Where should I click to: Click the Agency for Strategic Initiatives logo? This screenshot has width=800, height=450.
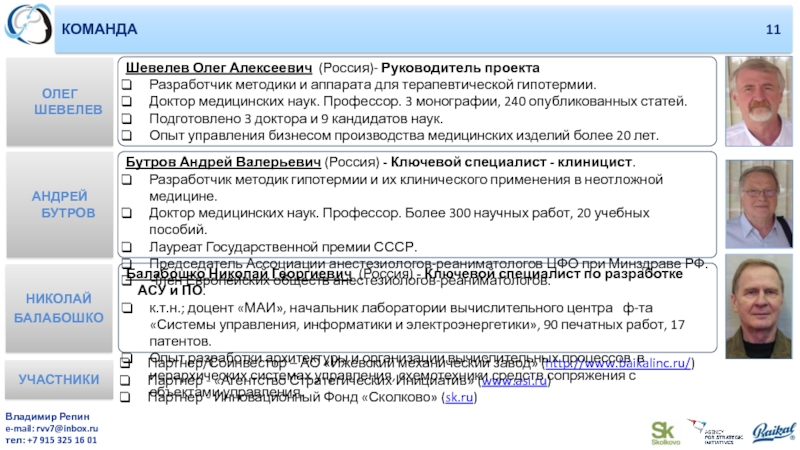coord(715,432)
